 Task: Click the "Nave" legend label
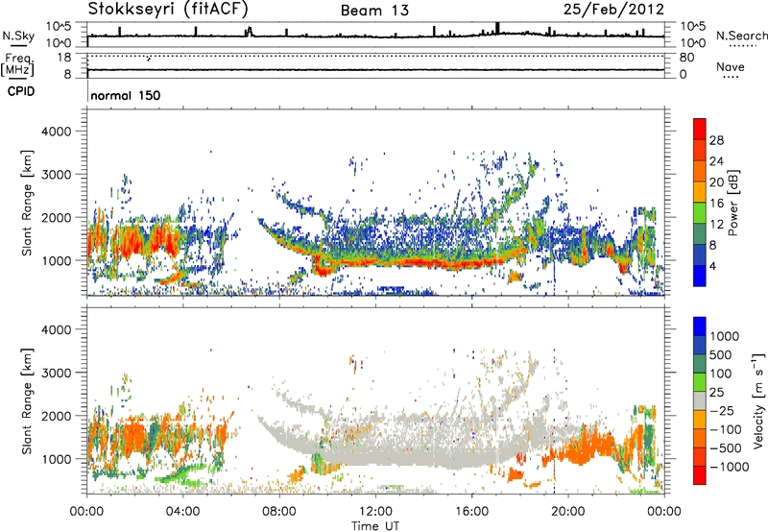point(731,67)
